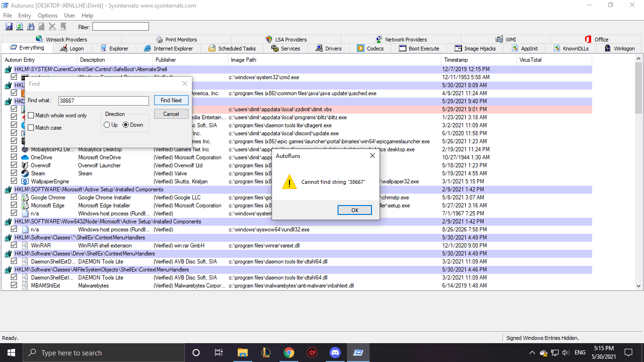
Task: Switch to the Logon tab
Action: click(72, 49)
